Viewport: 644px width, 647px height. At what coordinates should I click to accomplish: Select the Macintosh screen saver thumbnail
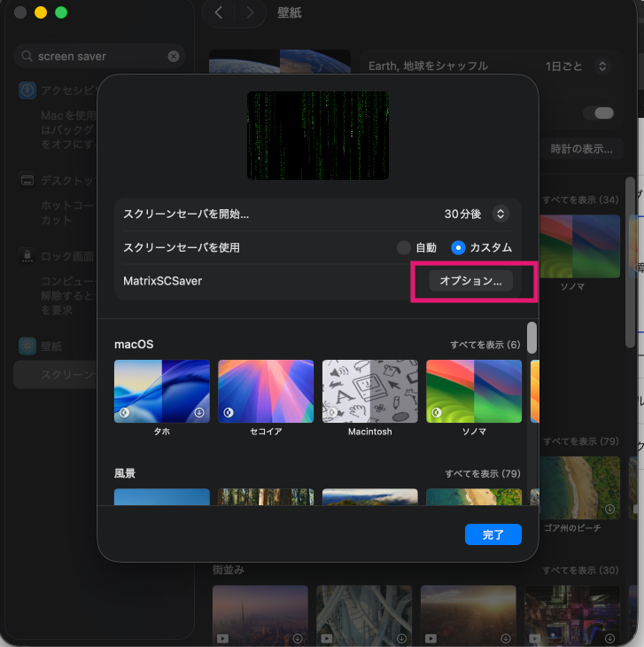(369, 391)
